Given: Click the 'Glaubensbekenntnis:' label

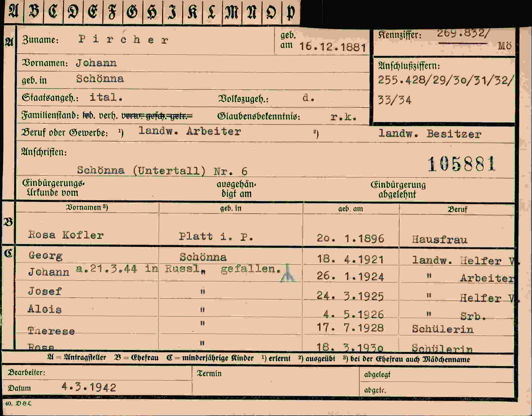Looking at the screenshot, I should tap(259, 116).
